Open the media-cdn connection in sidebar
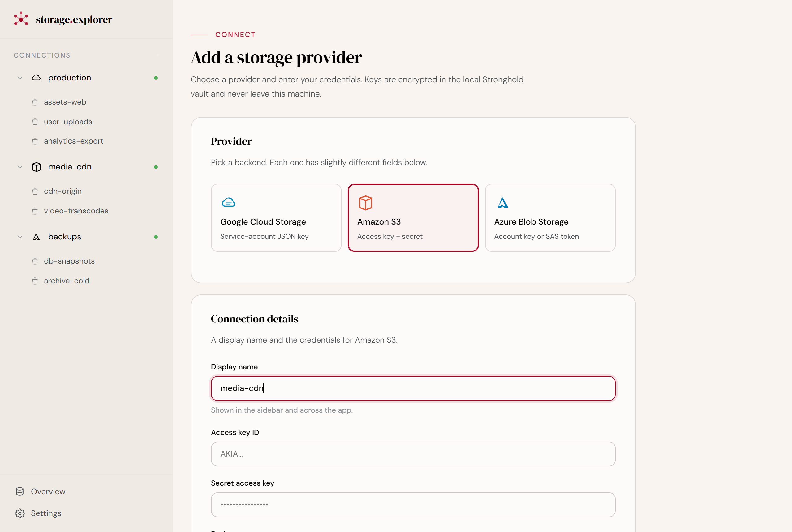Viewport: 792px width, 532px height. click(x=70, y=167)
